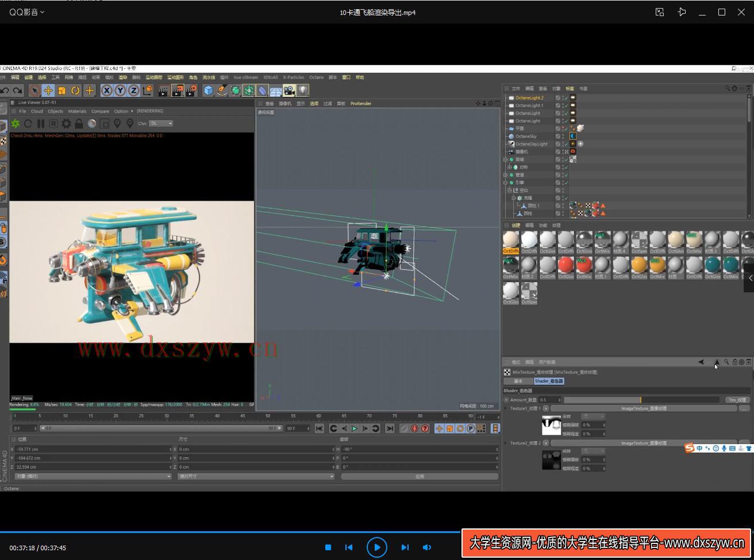The width and height of the screenshot is (754, 560).
Task: Click the Light bulb object icon
Action: [303, 90]
